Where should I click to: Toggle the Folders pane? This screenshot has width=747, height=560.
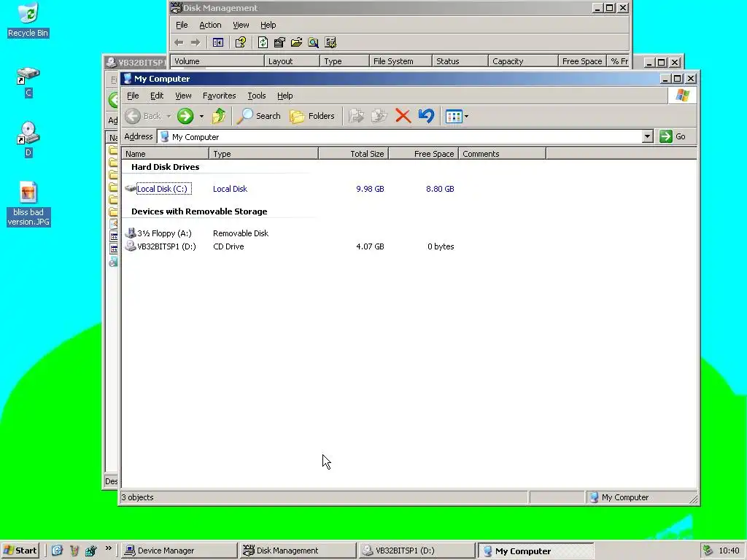pyautogui.click(x=311, y=116)
